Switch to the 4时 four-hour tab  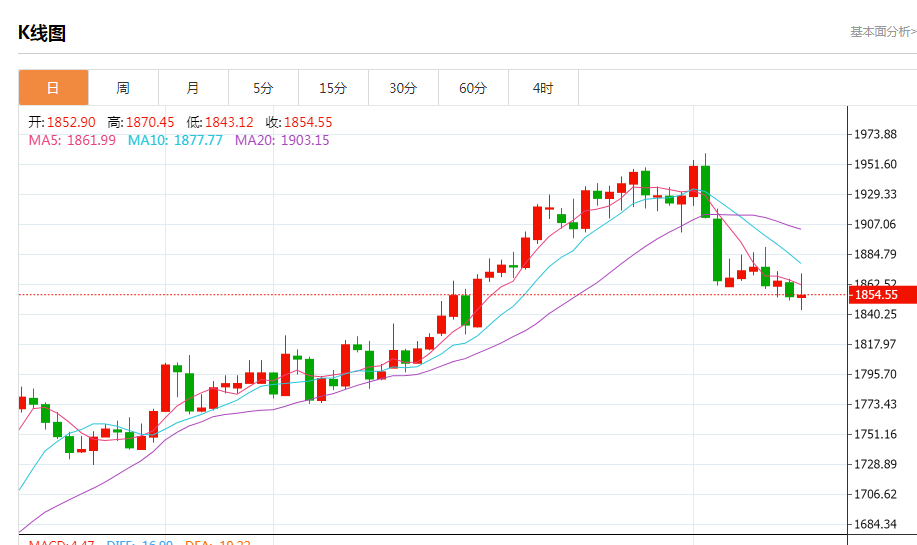click(543, 88)
